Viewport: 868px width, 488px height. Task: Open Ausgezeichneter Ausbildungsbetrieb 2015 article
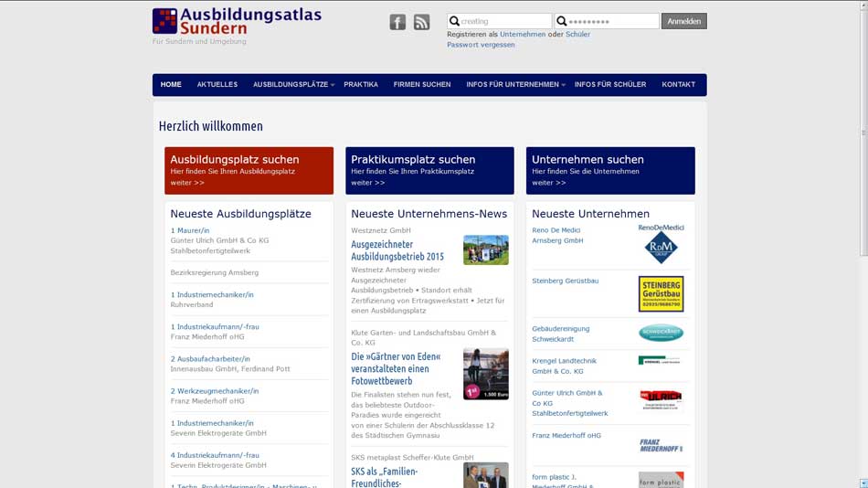(x=397, y=250)
